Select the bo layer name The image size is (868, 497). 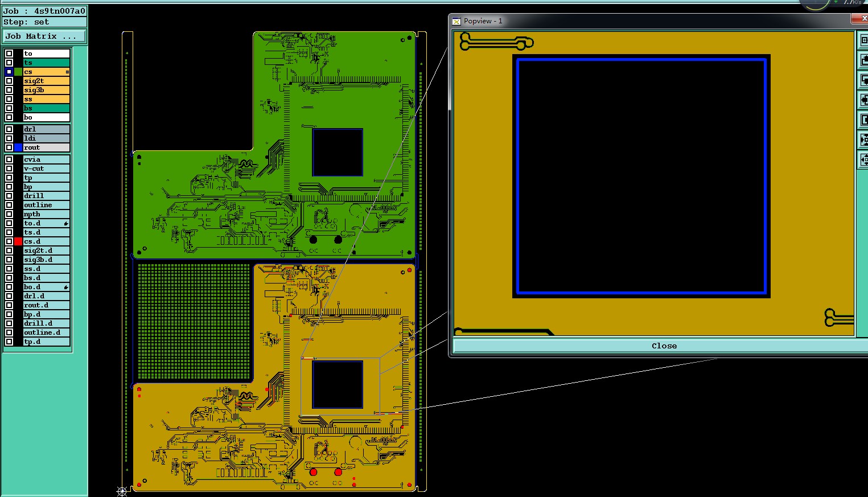coord(46,117)
